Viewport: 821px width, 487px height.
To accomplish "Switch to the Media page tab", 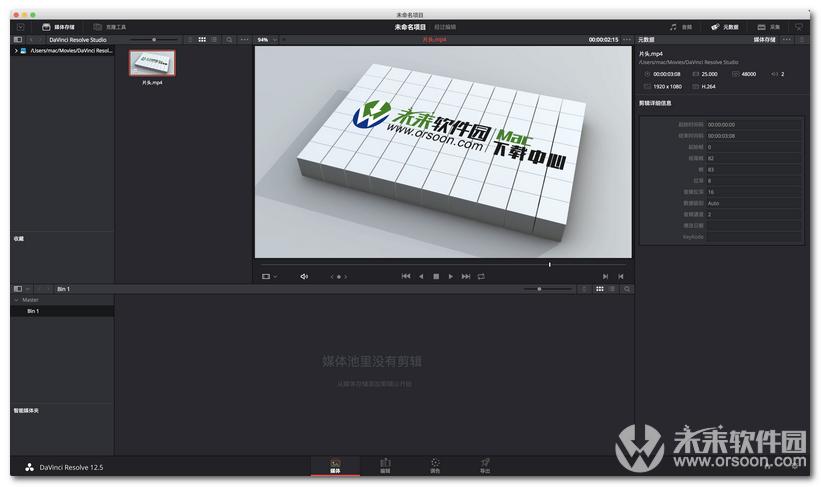I will (335, 466).
